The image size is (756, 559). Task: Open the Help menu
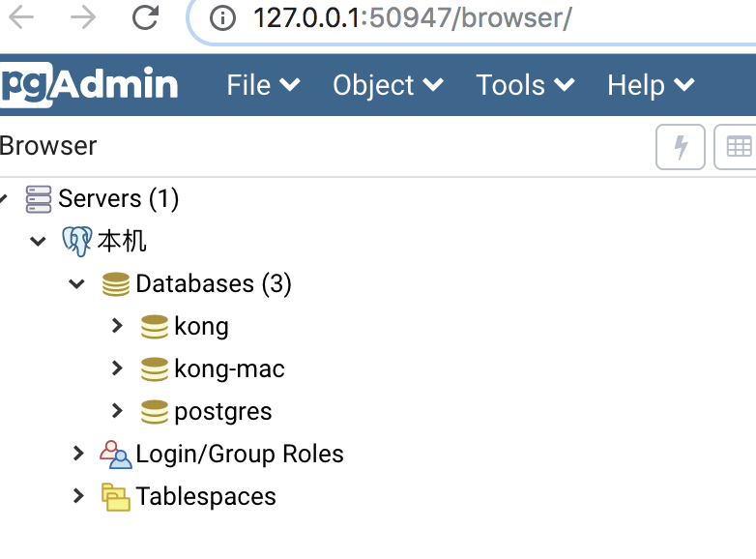(651, 85)
